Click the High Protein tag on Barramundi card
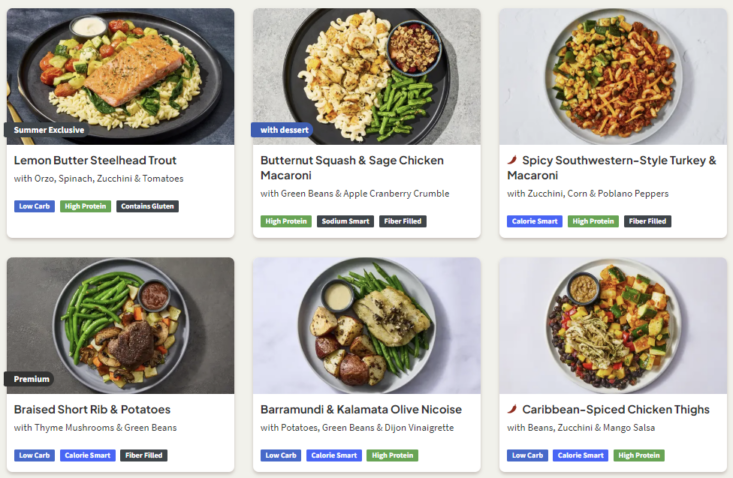This screenshot has width=733, height=478. click(x=392, y=455)
